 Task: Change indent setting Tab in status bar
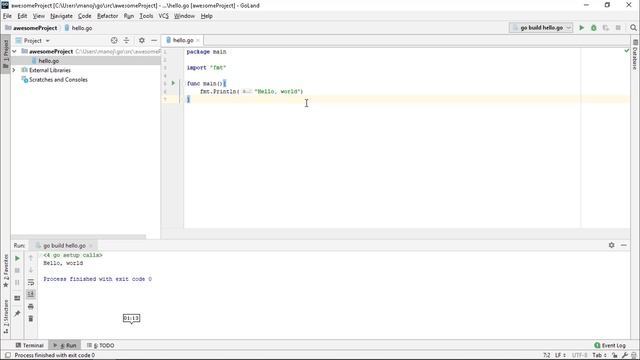pyautogui.click(x=600, y=356)
